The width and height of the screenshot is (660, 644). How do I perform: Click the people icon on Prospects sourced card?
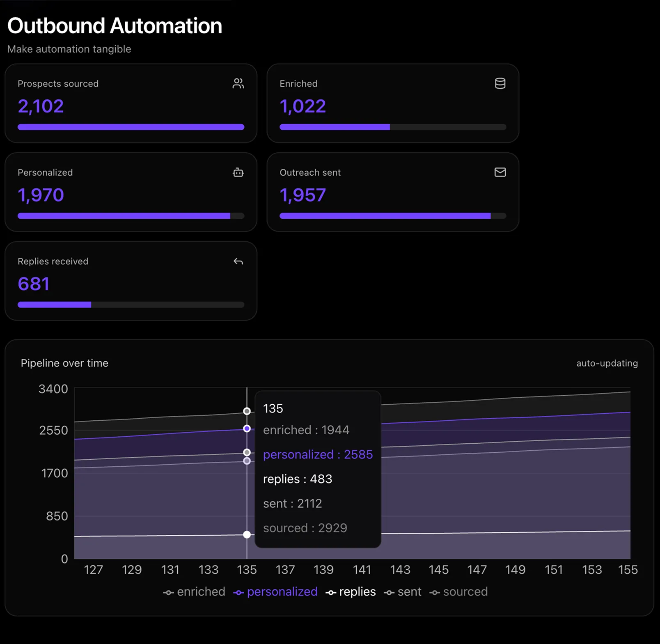pos(238,83)
